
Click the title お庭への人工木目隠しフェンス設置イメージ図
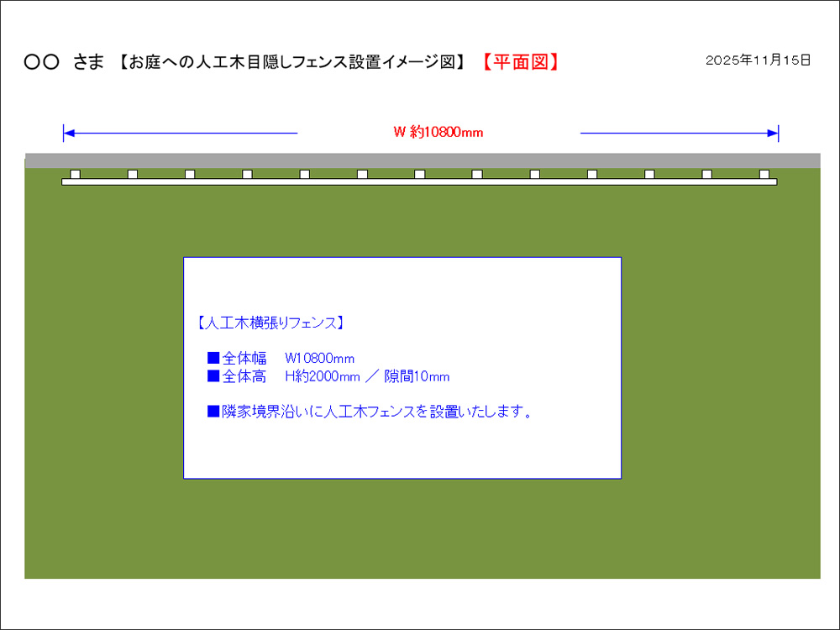291,62
